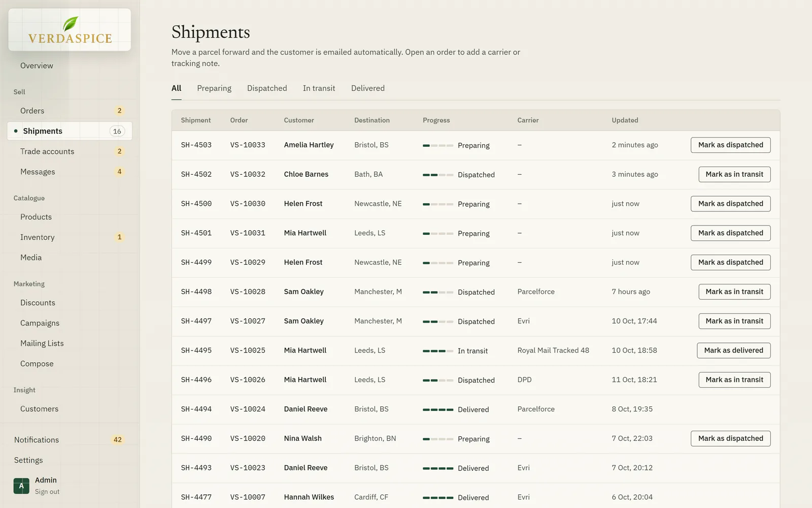This screenshot has width=812, height=508.
Task: Open shipment SH-4477
Action: coord(196,497)
